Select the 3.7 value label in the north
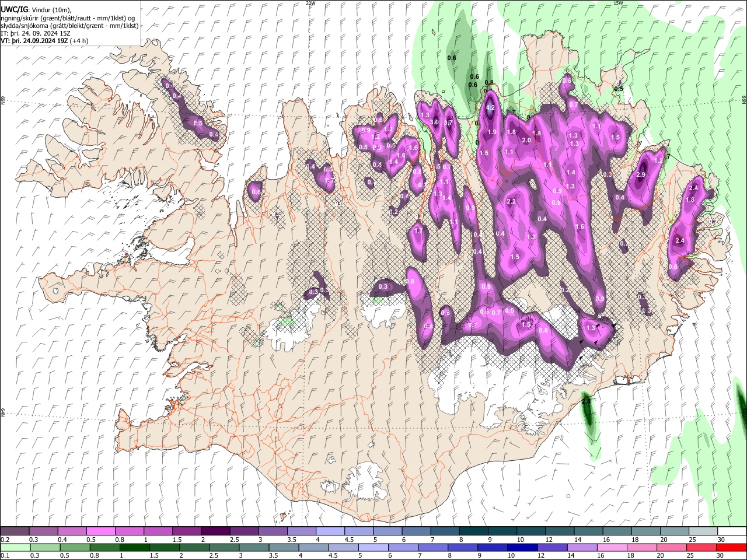 (448, 123)
